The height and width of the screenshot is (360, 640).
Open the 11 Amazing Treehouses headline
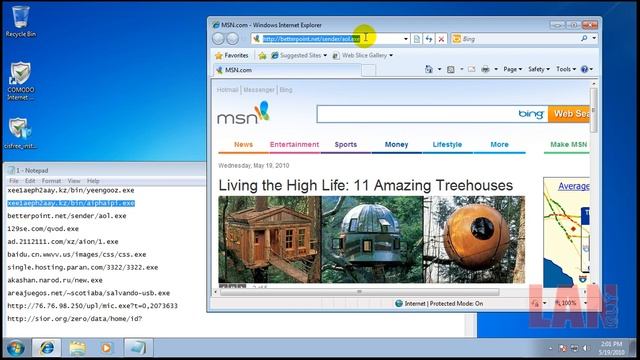point(365,185)
